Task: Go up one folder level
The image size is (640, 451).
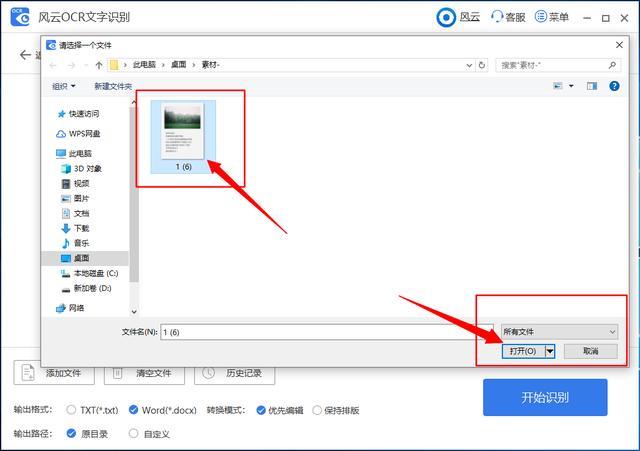Action: (99, 65)
